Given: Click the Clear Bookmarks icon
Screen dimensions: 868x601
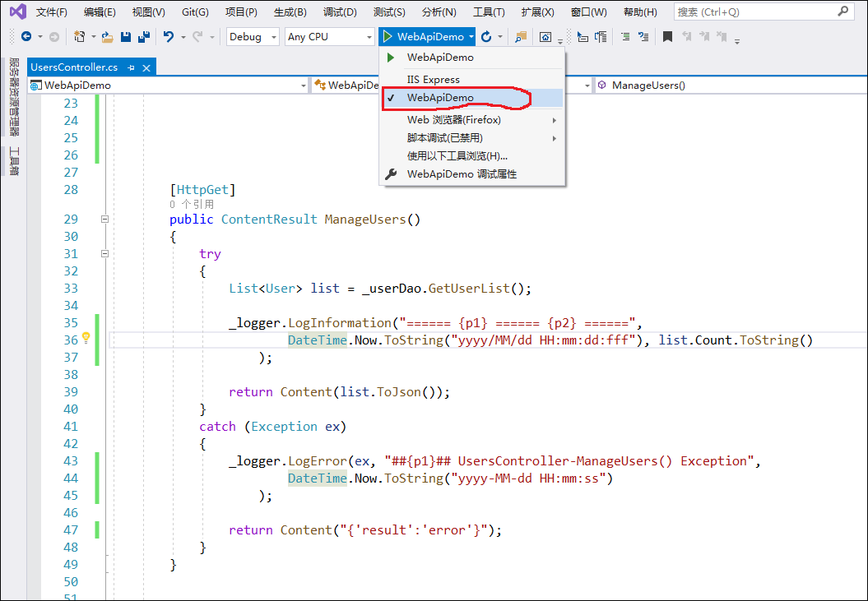Looking at the screenshot, I should tap(722, 36).
